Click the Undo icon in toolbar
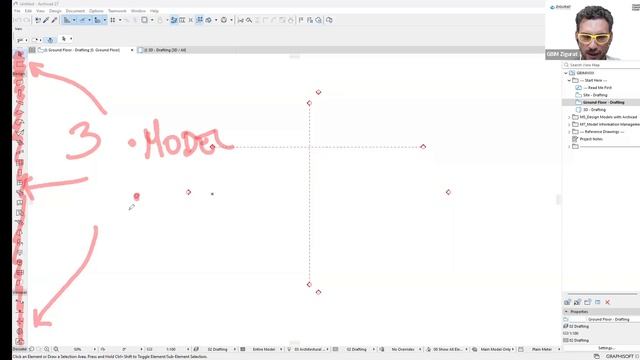640x360 pixels. 18,20
